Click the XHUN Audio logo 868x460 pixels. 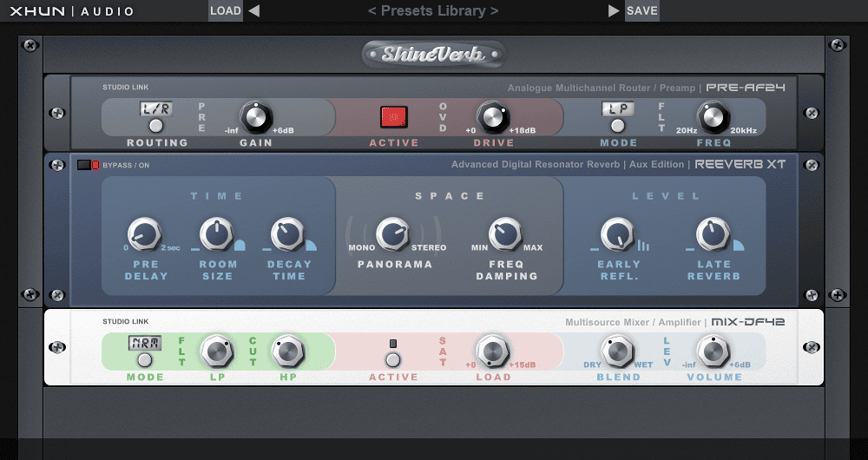[x=72, y=11]
